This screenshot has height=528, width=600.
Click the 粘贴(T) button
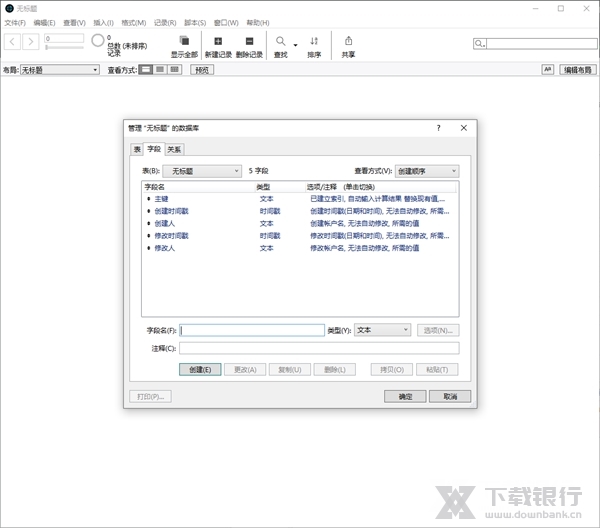click(437, 369)
